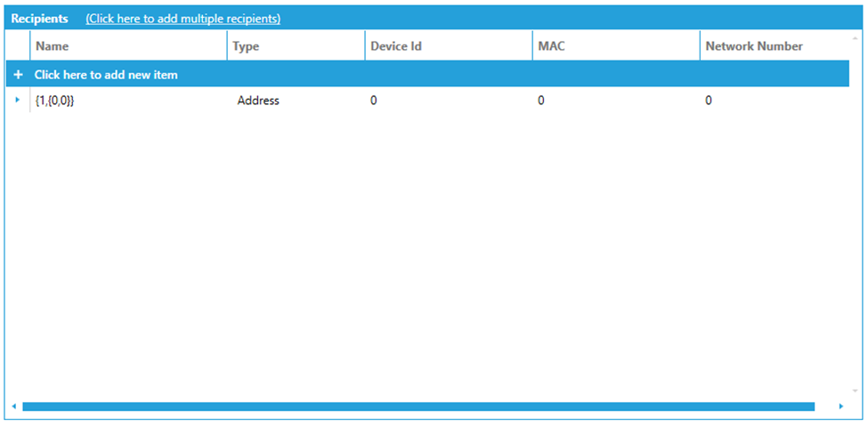Screen dimensions: 868x421
Task: Click the Recipients panel title
Action: coord(39,19)
